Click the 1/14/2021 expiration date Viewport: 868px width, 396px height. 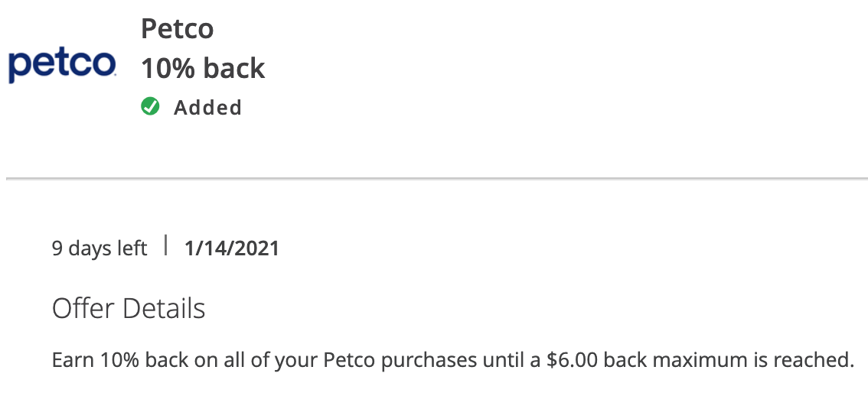pos(231,248)
